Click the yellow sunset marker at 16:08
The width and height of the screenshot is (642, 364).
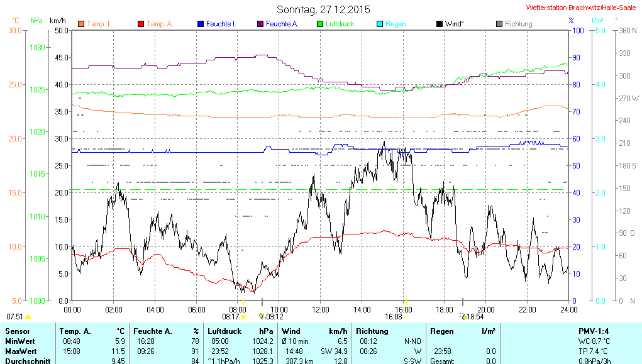[407, 316]
